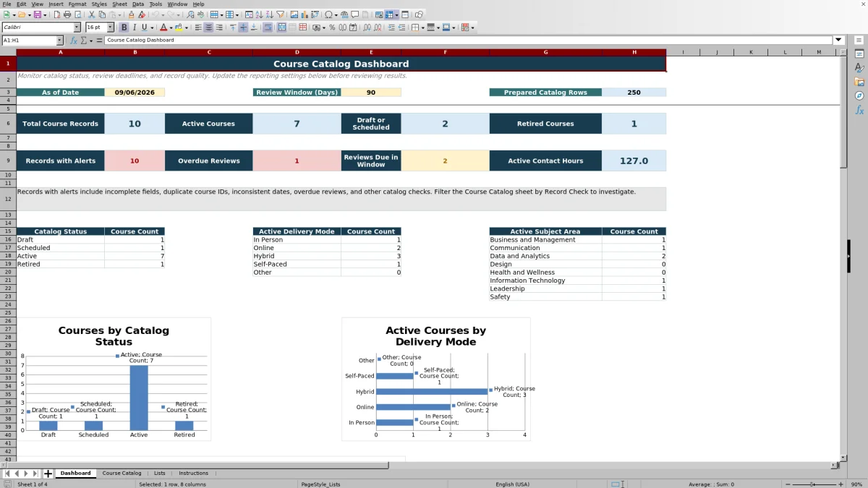Toggle Bold formatting
Image resolution: width=868 pixels, height=488 pixels.
124,27
